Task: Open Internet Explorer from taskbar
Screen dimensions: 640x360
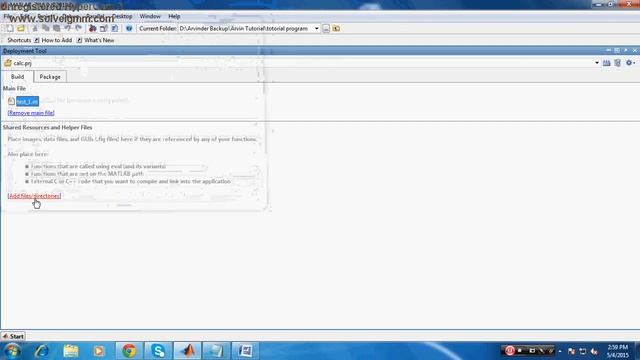Action: (42, 351)
